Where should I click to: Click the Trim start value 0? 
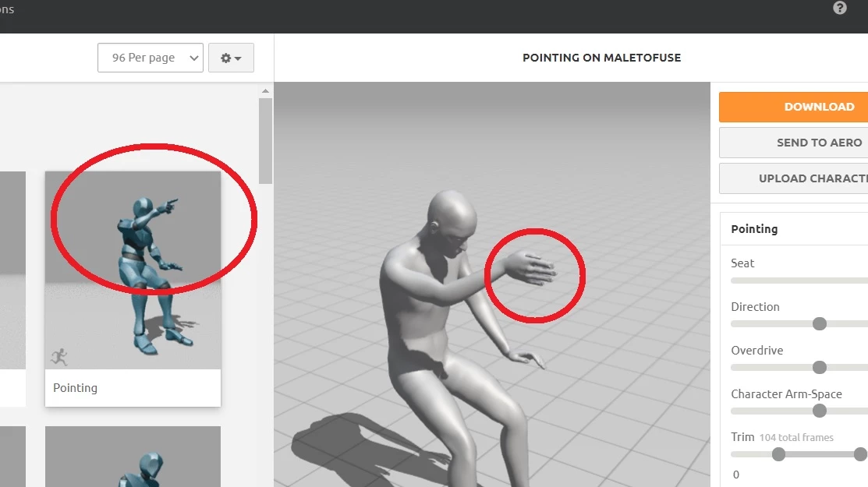(x=735, y=475)
